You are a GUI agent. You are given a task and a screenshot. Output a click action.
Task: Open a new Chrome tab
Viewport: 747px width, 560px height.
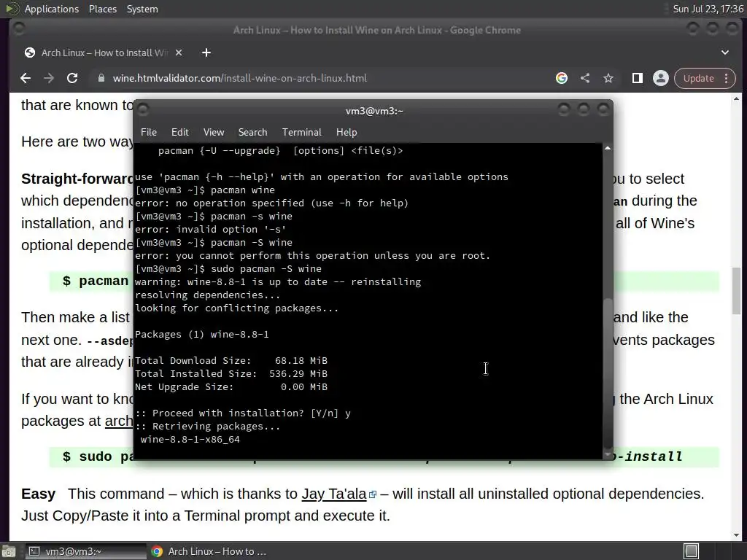(206, 52)
